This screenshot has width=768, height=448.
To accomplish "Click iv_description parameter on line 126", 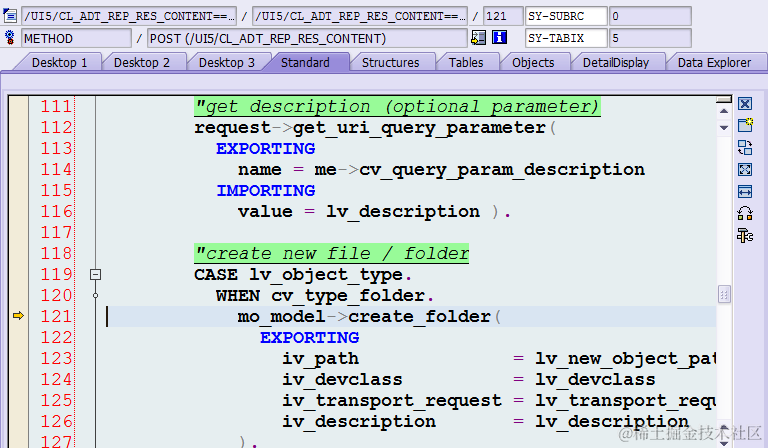I will point(359,422).
